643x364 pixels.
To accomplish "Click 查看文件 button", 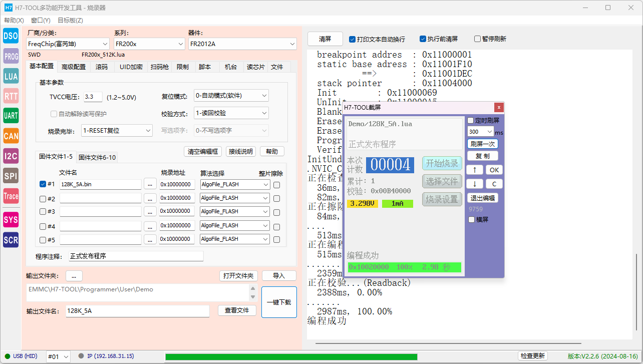I will tap(237, 310).
